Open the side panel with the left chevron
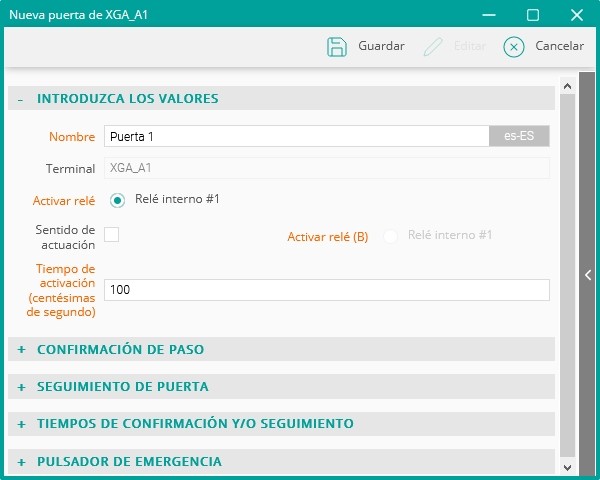 (588, 275)
